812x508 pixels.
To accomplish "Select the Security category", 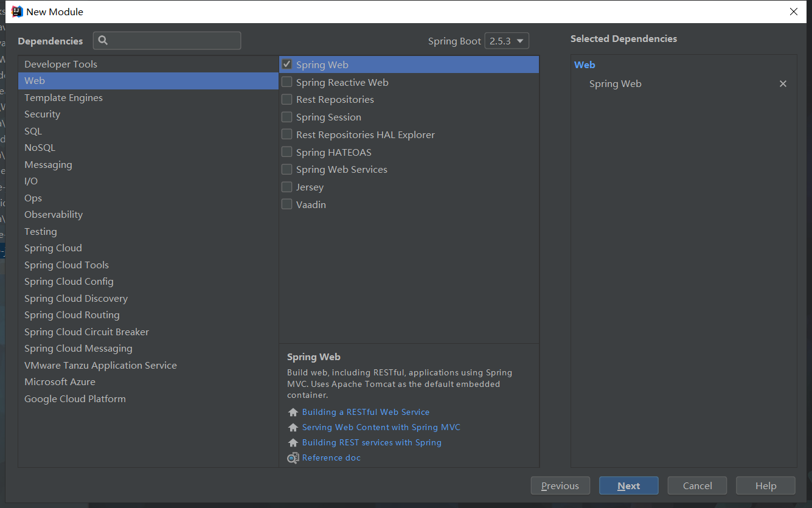I will (42, 114).
